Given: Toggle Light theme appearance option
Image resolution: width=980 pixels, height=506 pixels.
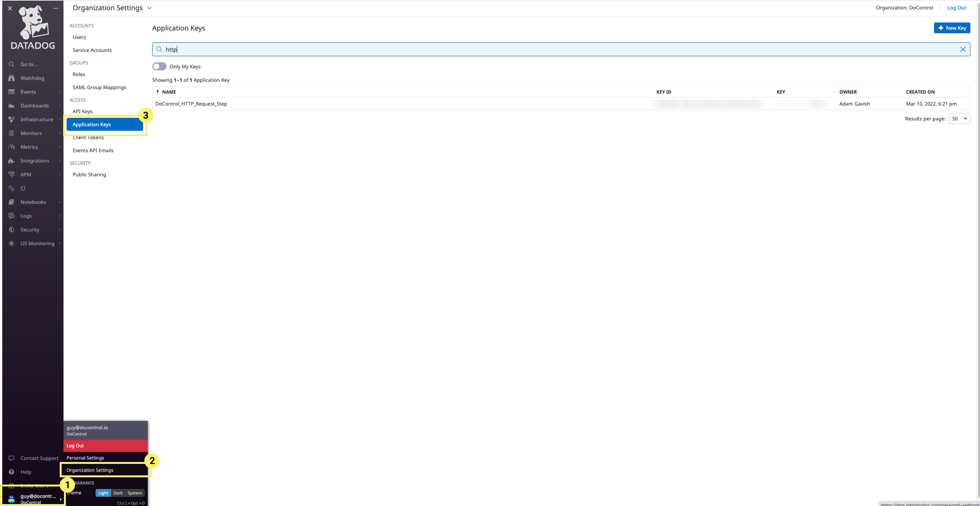Looking at the screenshot, I should pos(103,493).
